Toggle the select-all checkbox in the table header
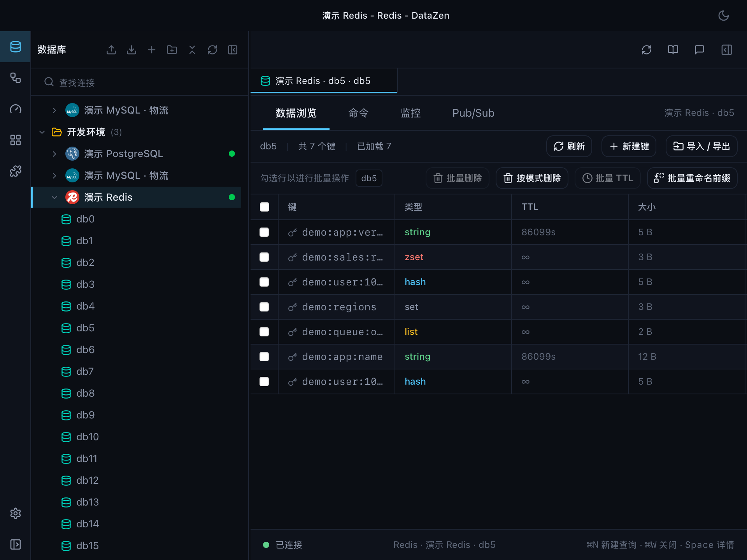This screenshot has height=560, width=747. (x=265, y=207)
